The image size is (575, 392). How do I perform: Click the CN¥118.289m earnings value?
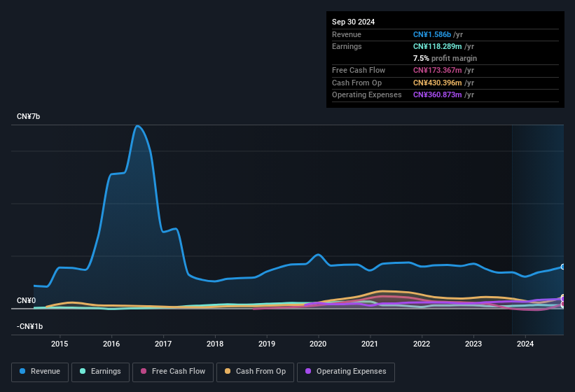point(438,46)
